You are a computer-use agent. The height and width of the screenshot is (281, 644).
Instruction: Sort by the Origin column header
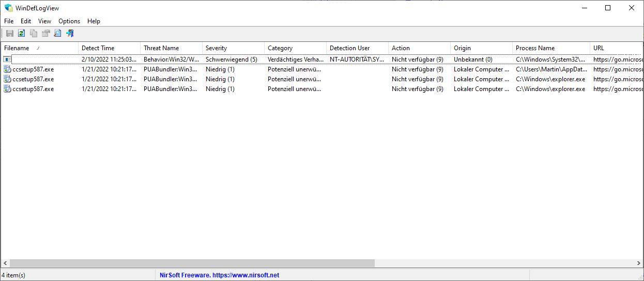[482, 48]
